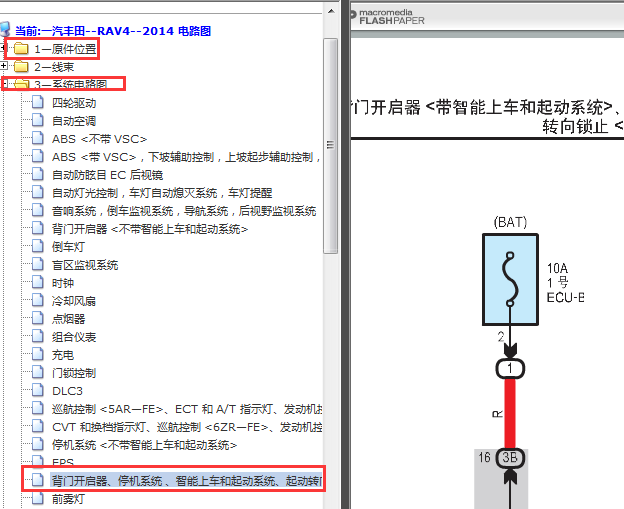Image resolution: width=624 pixels, height=509 pixels.
Task: Open the DLC3 diagram entry
Action: pos(67,391)
